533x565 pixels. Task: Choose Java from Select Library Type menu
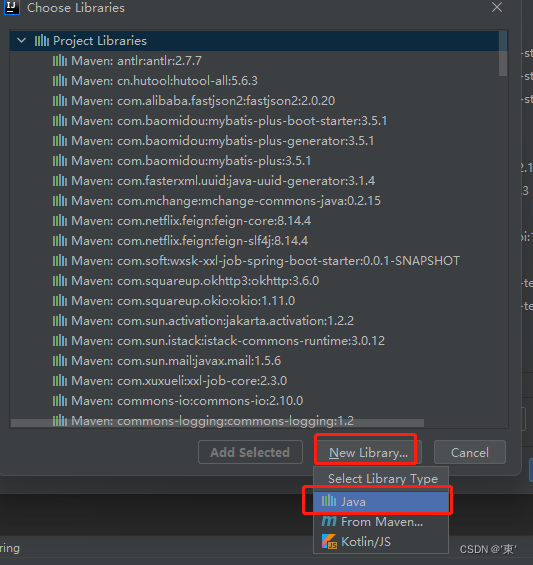click(381, 502)
